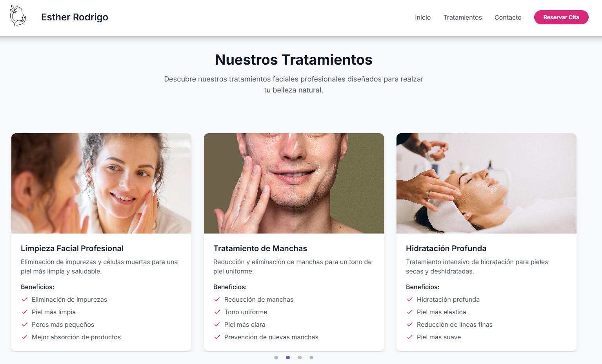Select the fourth carousel dot

click(311, 357)
